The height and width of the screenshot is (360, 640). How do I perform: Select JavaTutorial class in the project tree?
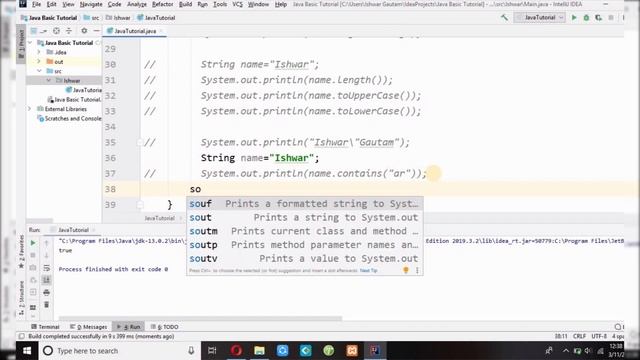tap(84, 90)
